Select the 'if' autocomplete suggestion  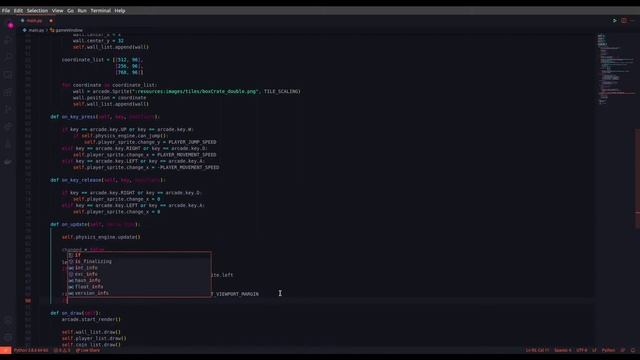point(139,255)
